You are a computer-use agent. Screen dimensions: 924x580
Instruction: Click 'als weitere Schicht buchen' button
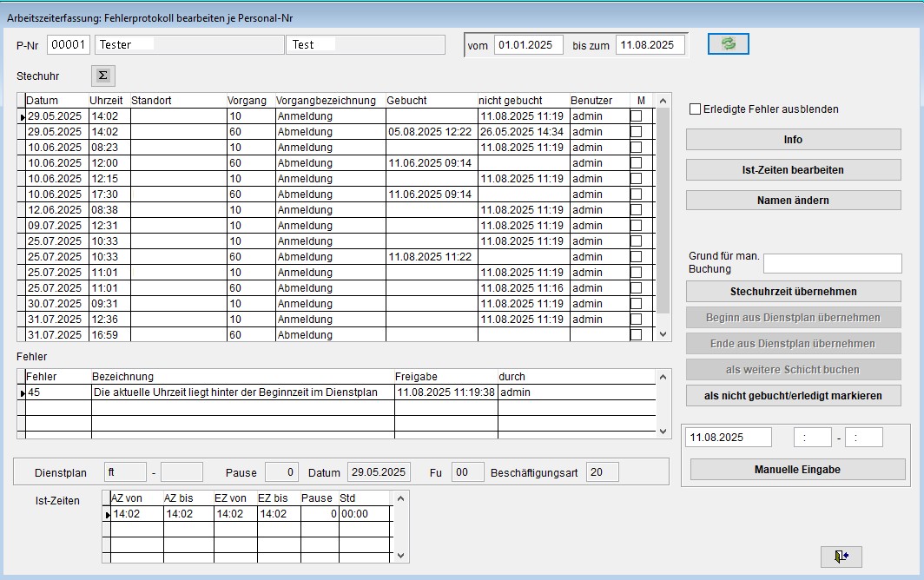click(x=793, y=370)
